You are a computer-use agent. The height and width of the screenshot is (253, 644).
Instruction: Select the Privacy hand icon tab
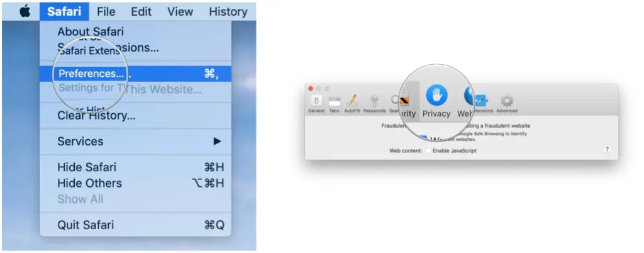pos(436,101)
